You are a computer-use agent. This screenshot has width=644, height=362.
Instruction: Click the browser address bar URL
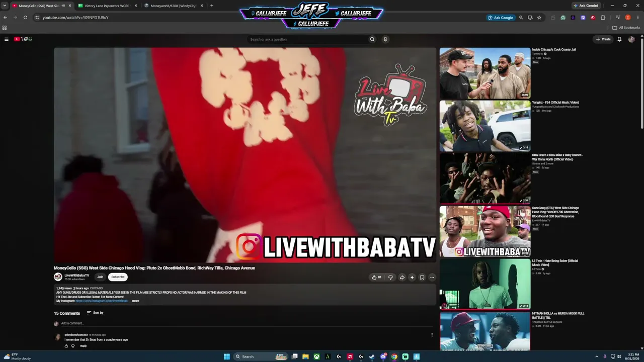75,18
